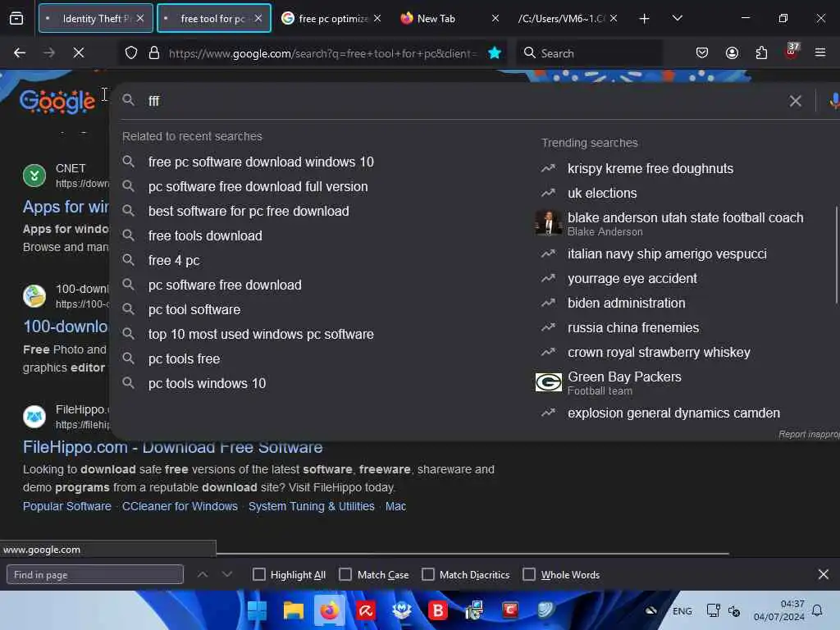Screen dimensions: 840x630
Task: Start Google voice search microphone
Action: (834, 101)
